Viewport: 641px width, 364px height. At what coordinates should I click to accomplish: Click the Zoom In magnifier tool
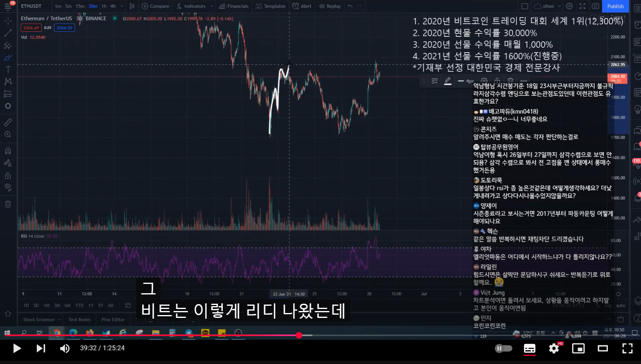(8, 134)
